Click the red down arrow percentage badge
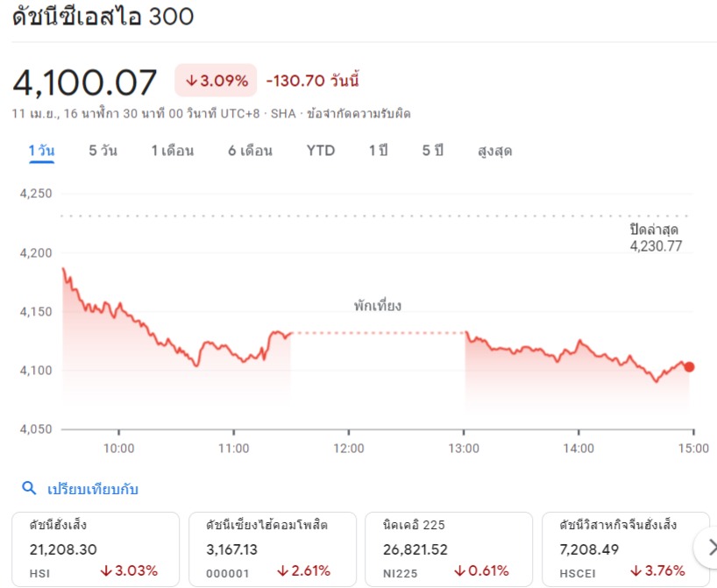 216,81
